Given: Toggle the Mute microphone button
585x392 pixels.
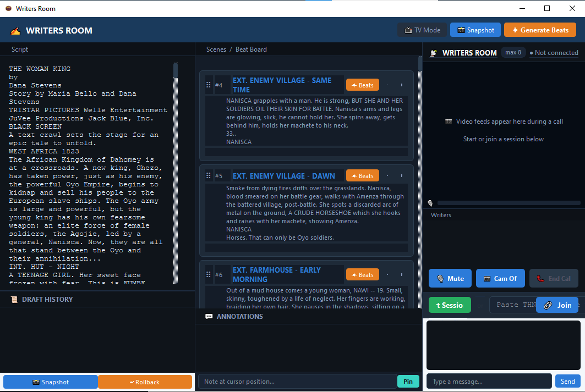Looking at the screenshot, I should (x=450, y=278).
